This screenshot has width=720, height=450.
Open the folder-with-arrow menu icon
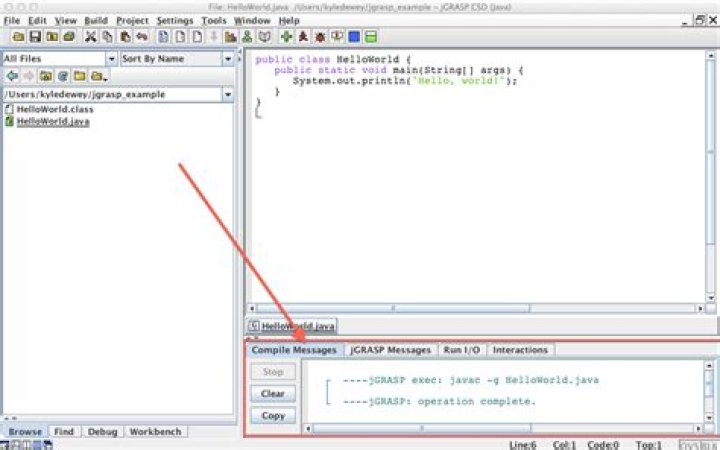pos(98,76)
